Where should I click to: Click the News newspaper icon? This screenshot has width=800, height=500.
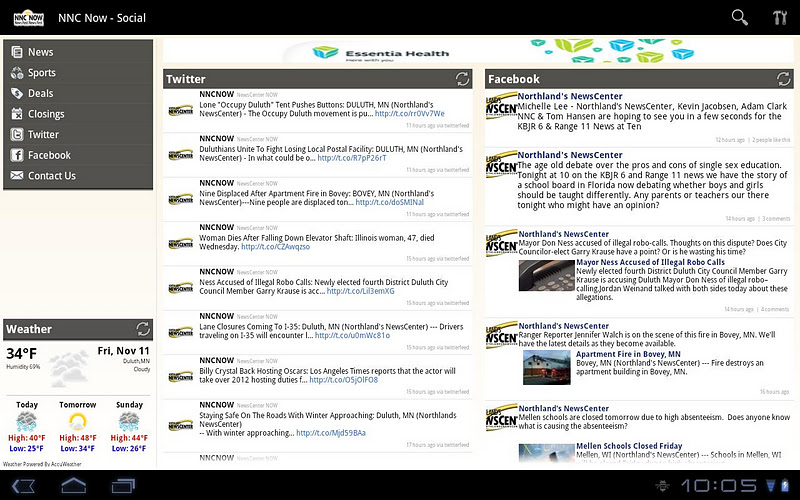click(17, 52)
